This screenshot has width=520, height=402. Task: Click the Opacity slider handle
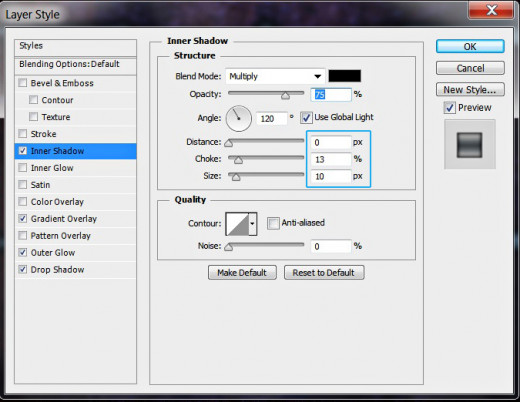285,96
